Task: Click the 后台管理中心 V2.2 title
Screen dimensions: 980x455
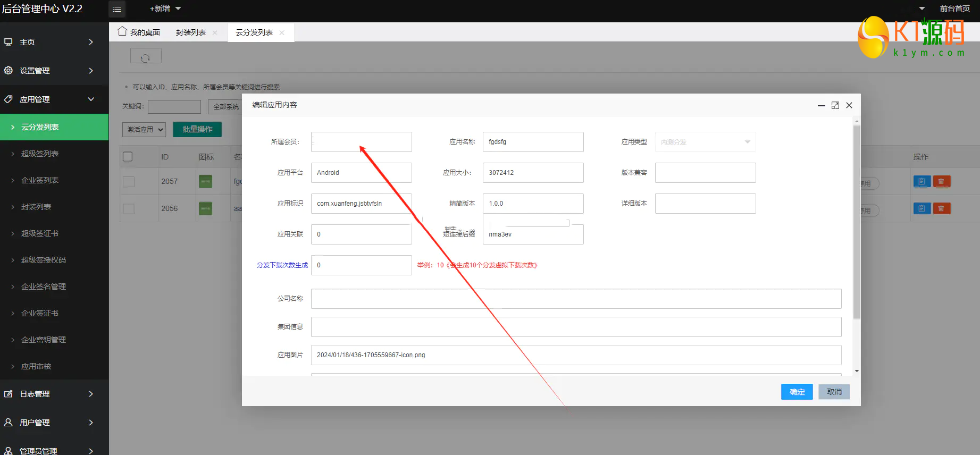Action: pyautogui.click(x=43, y=9)
